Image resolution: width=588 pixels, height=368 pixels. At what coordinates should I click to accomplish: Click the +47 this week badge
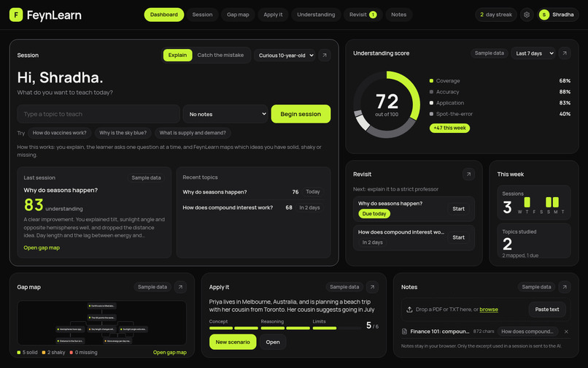click(449, 128)
